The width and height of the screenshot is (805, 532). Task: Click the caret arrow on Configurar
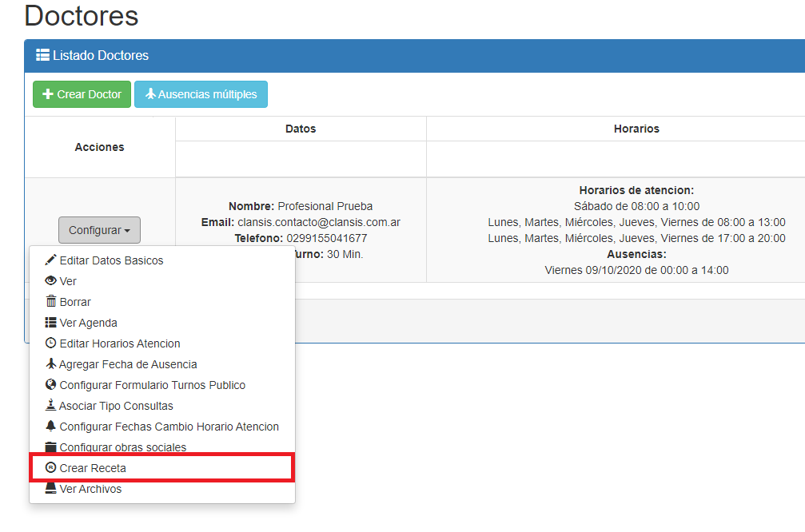click(x=127, y=231)
